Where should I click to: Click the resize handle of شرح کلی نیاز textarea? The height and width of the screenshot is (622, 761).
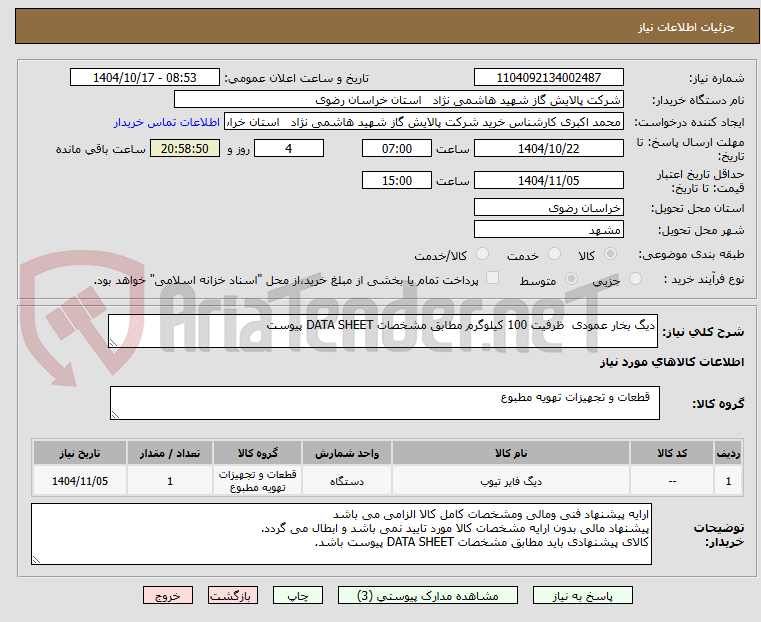click(x=114, y=343)
